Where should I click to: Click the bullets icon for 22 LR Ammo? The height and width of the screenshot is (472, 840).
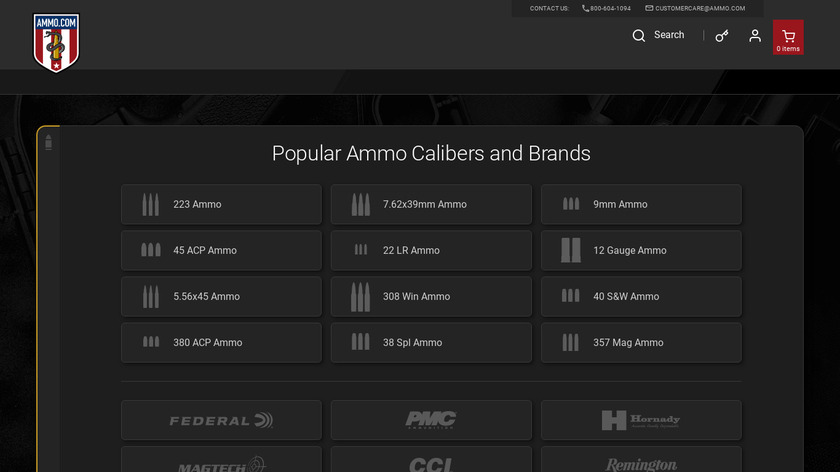coord(361,249)
